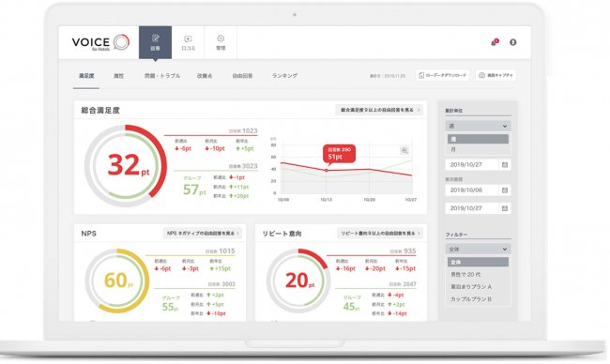Expand the 全体 filter dropdown
Image resolution: width=610 pixels, height=364 pixels.
[478, 249]
